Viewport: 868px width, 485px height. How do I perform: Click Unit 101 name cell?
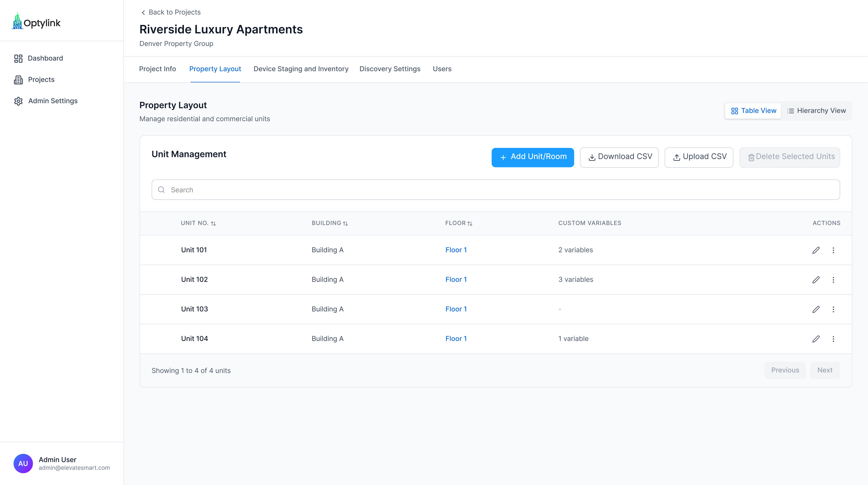pyautogui.click(x=194, y=250)
